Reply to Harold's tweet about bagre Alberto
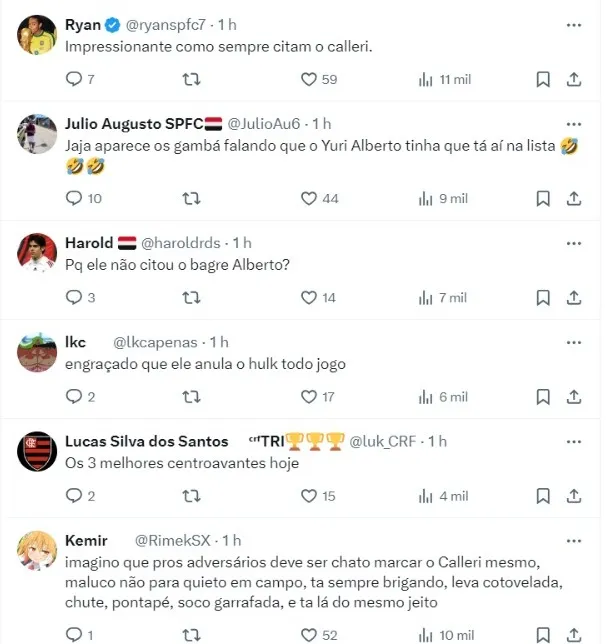Screen dimensions: 608x644 coord(81,297)
